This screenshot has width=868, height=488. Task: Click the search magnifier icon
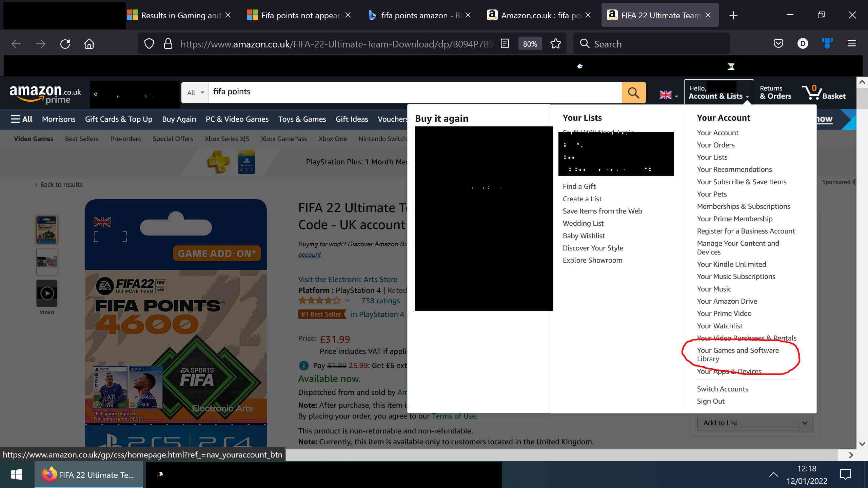point(634,93)
